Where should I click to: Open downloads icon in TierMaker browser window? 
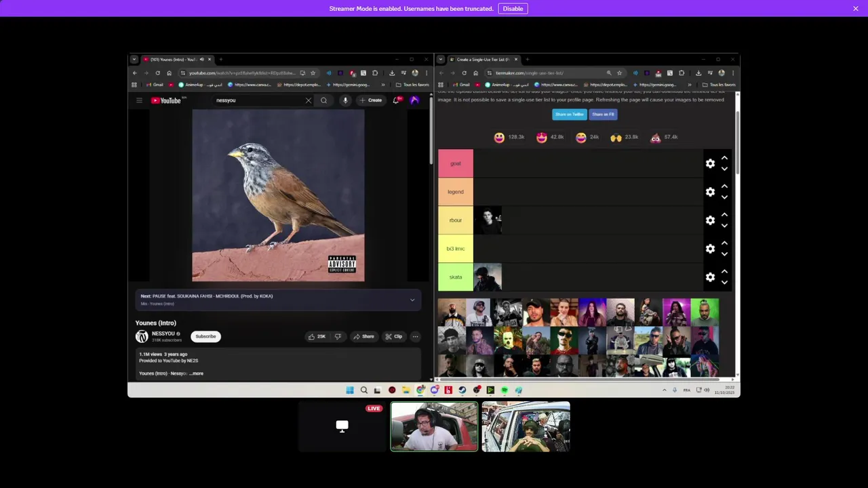pos(698,73)
